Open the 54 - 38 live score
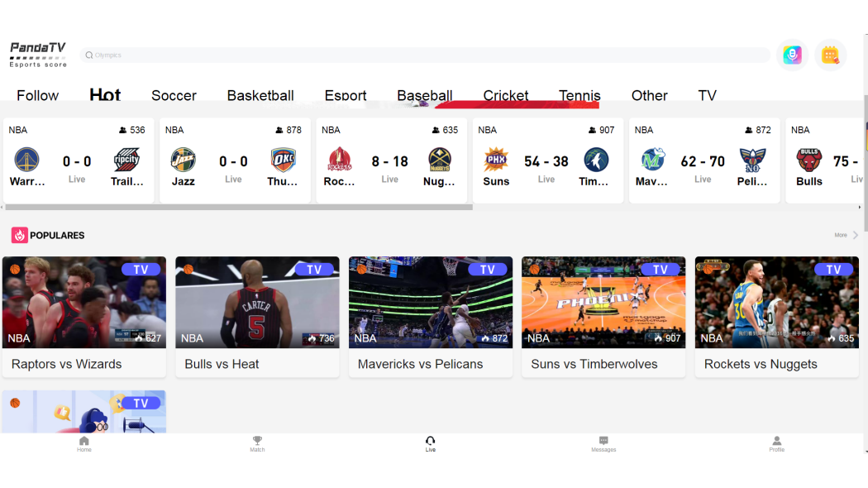This screenshot has width=868, height=488. (x=546, y=162)
